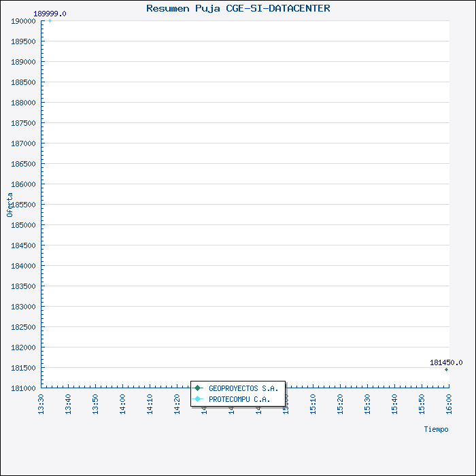Click the 14:00 time tick label
476x476 pixels.
pos(122,402)
